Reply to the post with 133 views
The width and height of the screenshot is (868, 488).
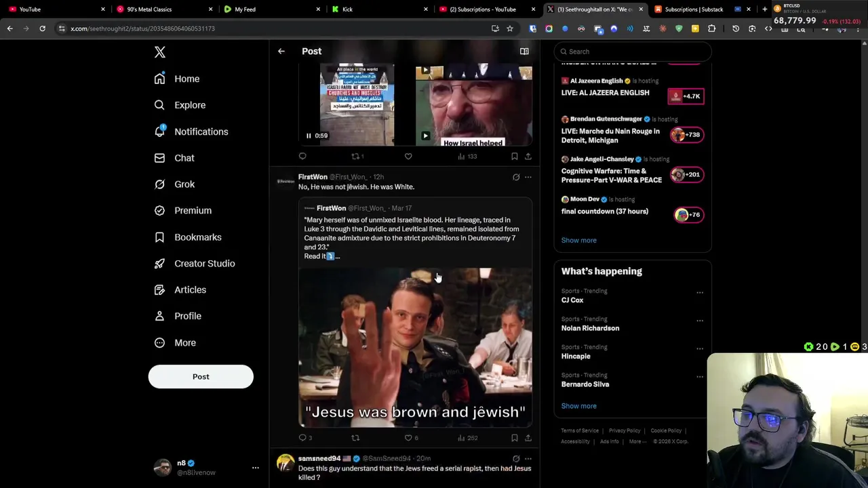pyautogui.click(x=302, y=157)
